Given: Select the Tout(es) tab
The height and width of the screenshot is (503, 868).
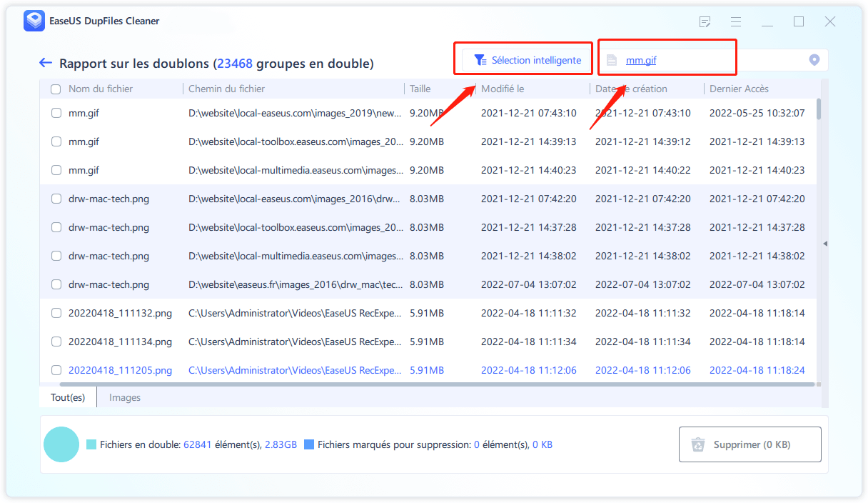Looking at the screenshot, I should [x=68, y=397].
